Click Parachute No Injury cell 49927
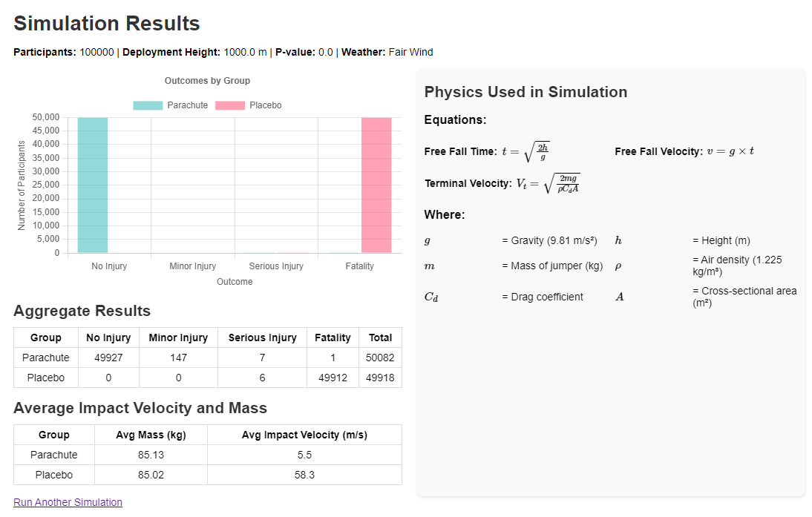Viewport: 812px width, 517px height. [x=108, y=358]
